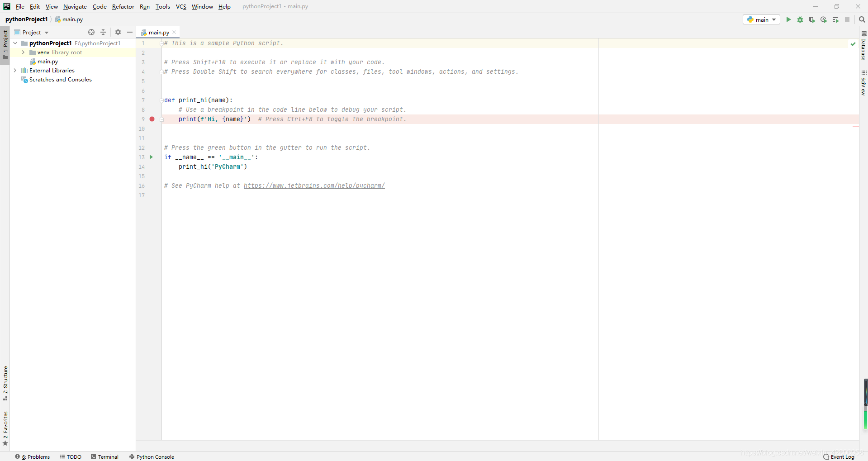Collapse all in Project panel
The width and height of the screenshot is (868, 461).
(103, 32)
